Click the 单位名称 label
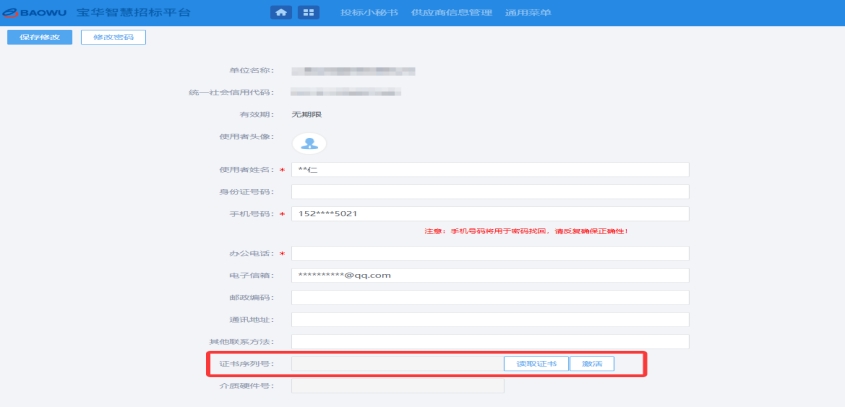 coord(252,70)
